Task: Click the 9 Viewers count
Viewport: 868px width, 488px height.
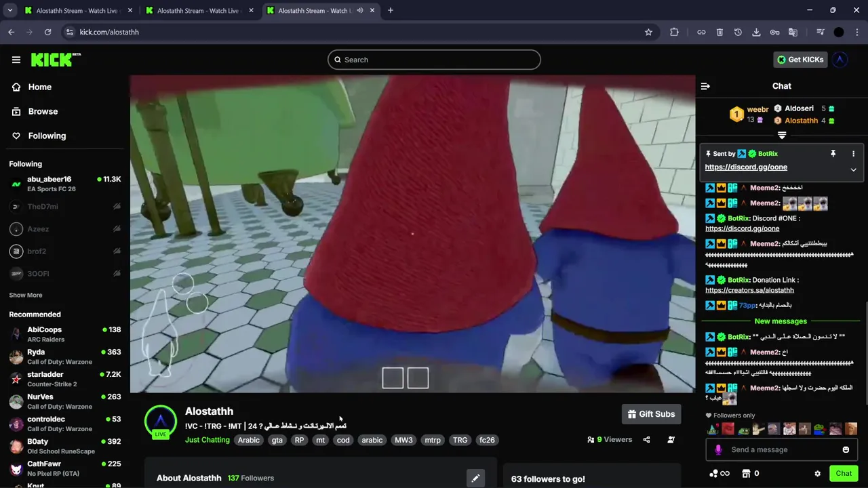Action: (610, 440)
